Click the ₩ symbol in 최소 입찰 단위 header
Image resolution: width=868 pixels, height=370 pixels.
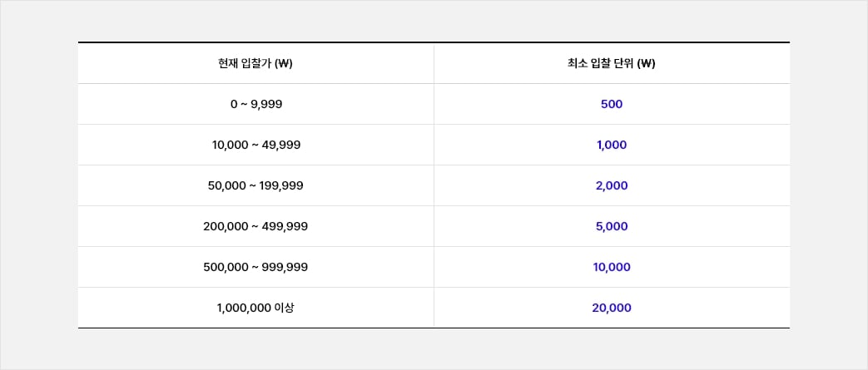(x=646, y=64)
